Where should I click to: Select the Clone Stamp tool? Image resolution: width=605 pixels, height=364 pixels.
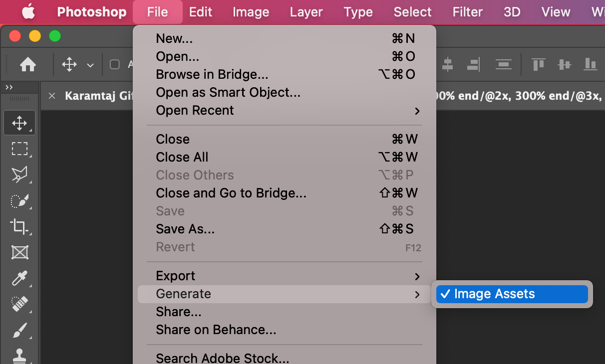point(19,355)
